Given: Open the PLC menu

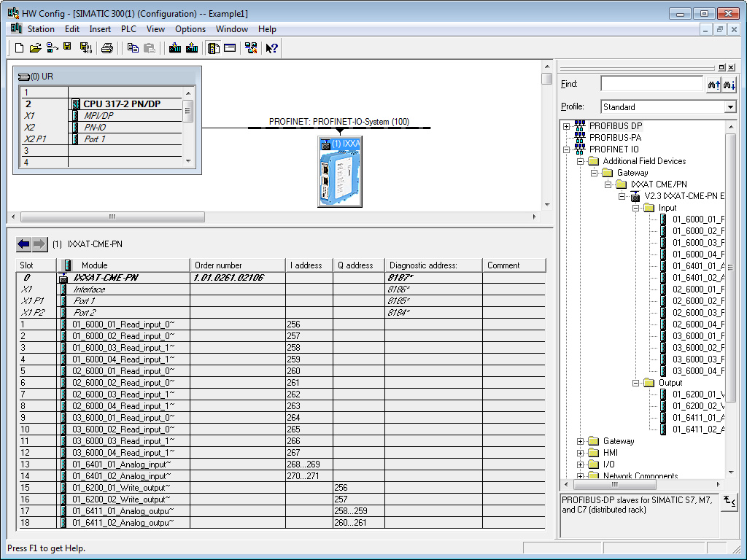Looking at the screenshot, I should pos(128,29).
